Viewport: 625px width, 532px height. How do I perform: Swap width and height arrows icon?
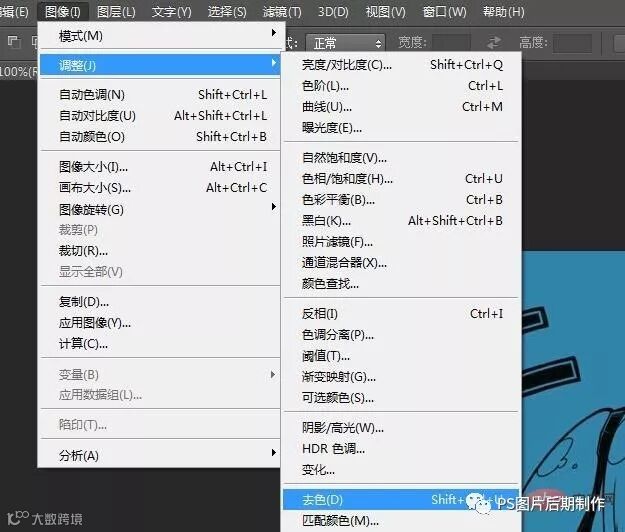click(495, 42)
